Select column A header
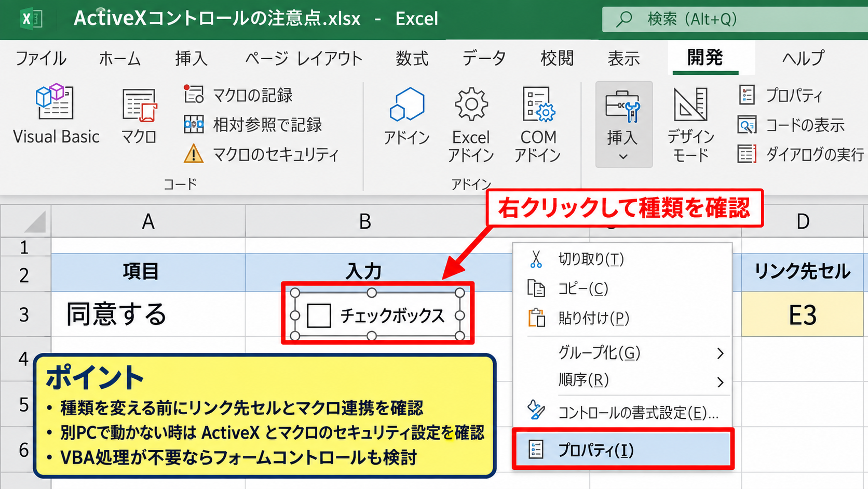The image size is (868, 489). click(x=148, y=221)
